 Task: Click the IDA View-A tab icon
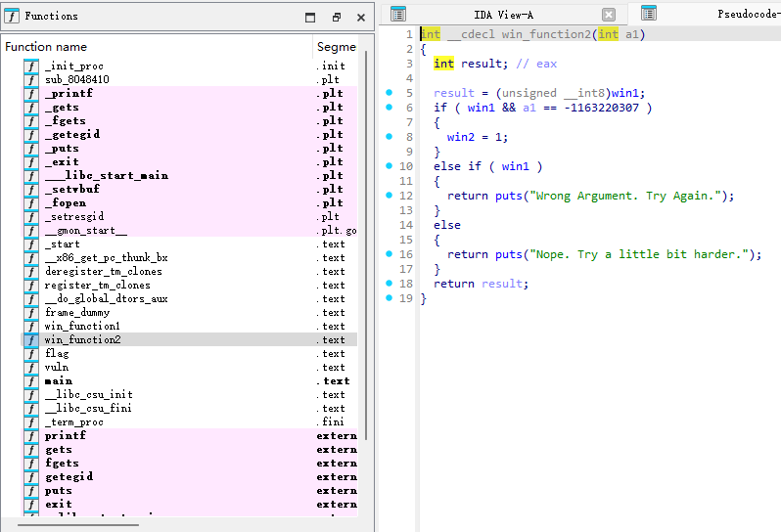click(x=397, y=14)
